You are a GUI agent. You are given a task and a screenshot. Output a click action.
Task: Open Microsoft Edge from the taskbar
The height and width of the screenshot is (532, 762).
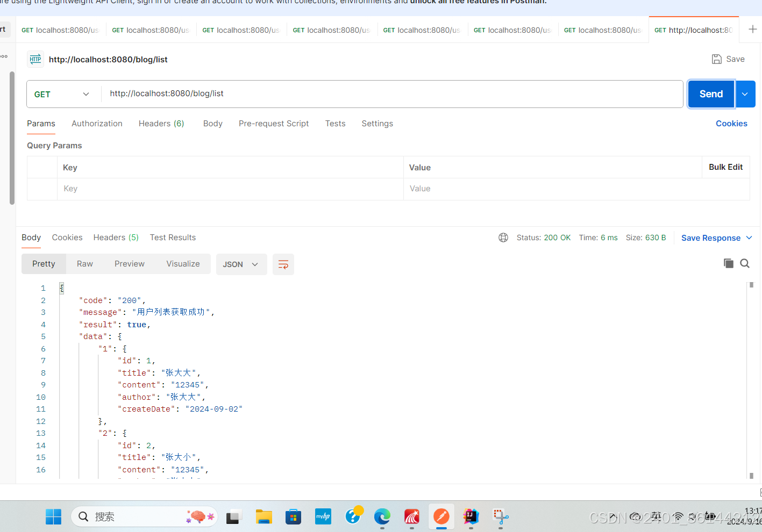pyautogui.click(x=382, y=517)
